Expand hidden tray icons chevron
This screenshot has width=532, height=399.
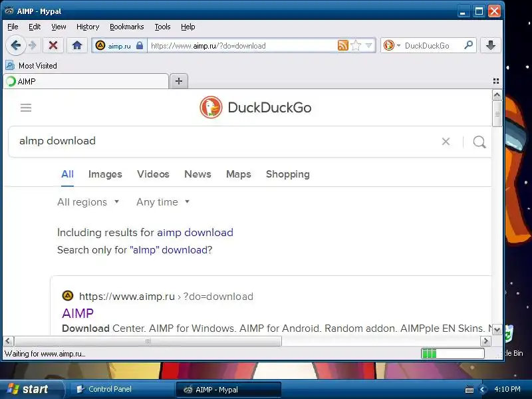click(x=482, y=390)
